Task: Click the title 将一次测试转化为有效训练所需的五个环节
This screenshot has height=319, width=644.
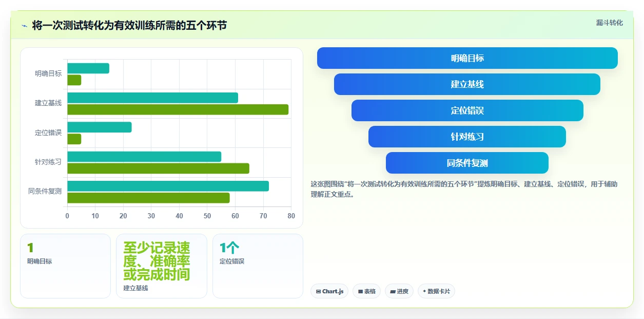Action: (129, 26)
